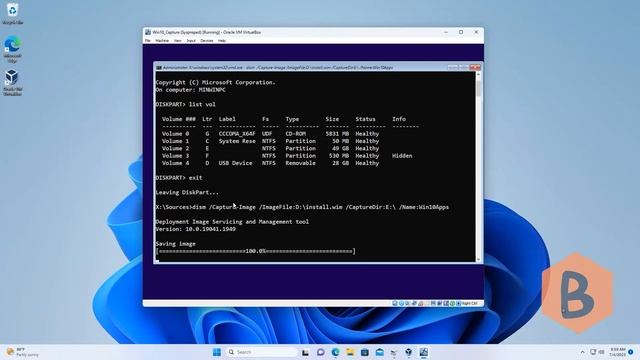
Task: Open the View menu in VirtualBox
Action: pos(178,41)
